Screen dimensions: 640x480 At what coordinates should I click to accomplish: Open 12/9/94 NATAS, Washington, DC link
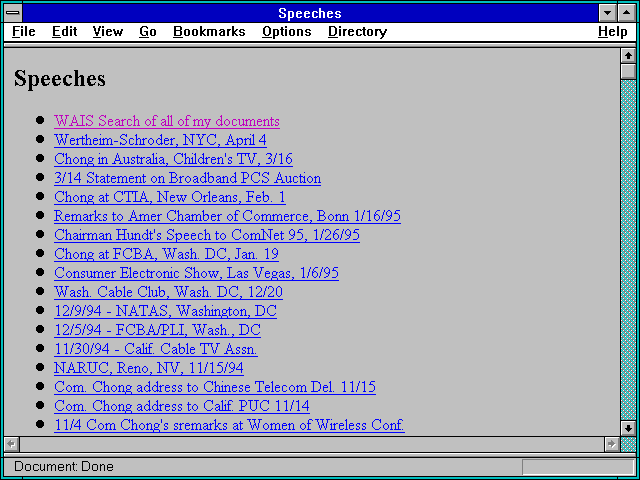click(165, 311)
